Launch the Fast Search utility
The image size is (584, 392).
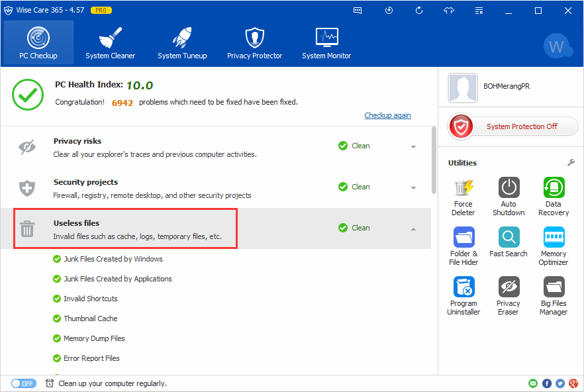pyautogui.click(x=509, y=242)
